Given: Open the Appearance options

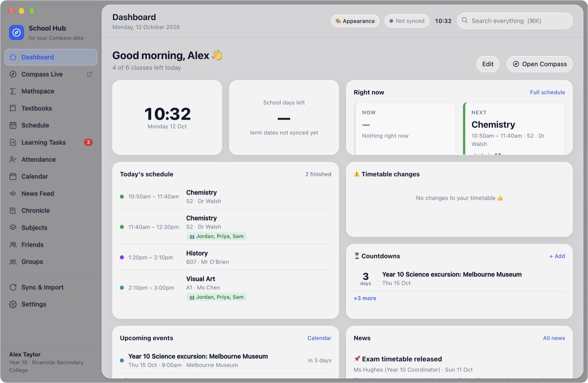Looking at the screenshot, I should tap(355, 21).
